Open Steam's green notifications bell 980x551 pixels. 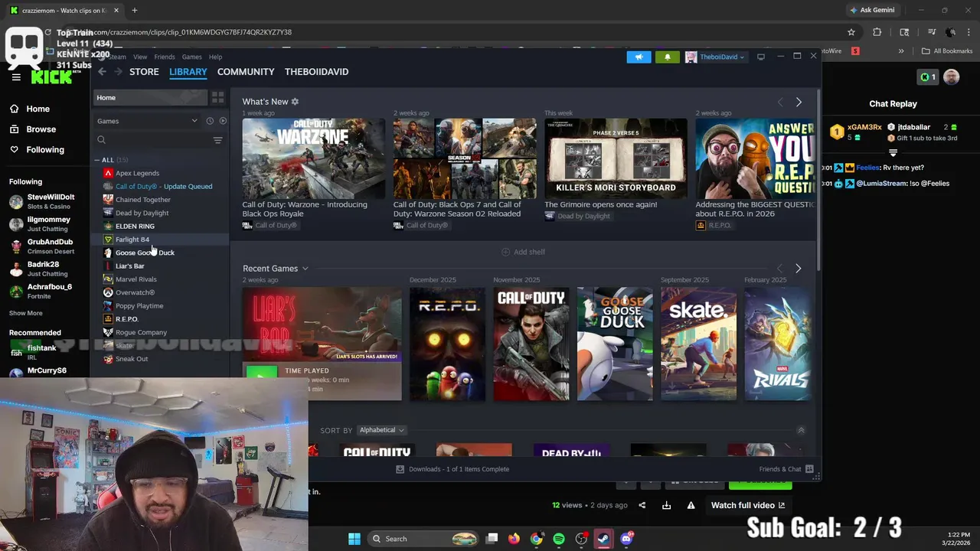point(667,57)
